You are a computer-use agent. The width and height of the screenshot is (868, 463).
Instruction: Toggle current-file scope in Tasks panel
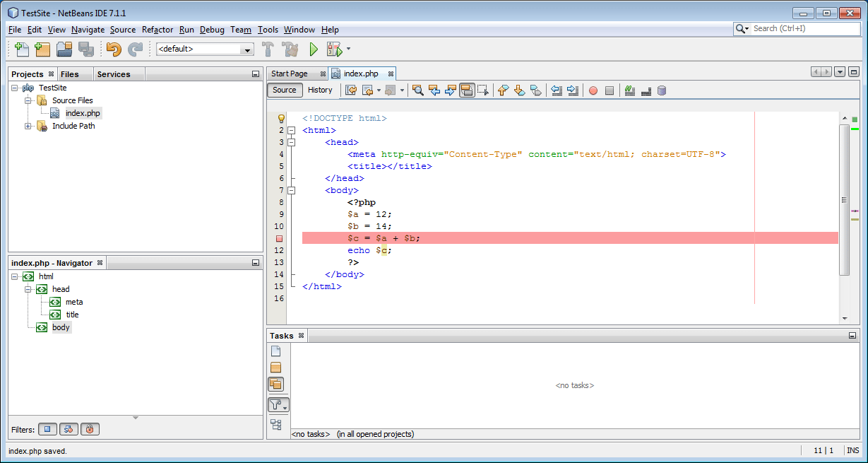point(276,351)
